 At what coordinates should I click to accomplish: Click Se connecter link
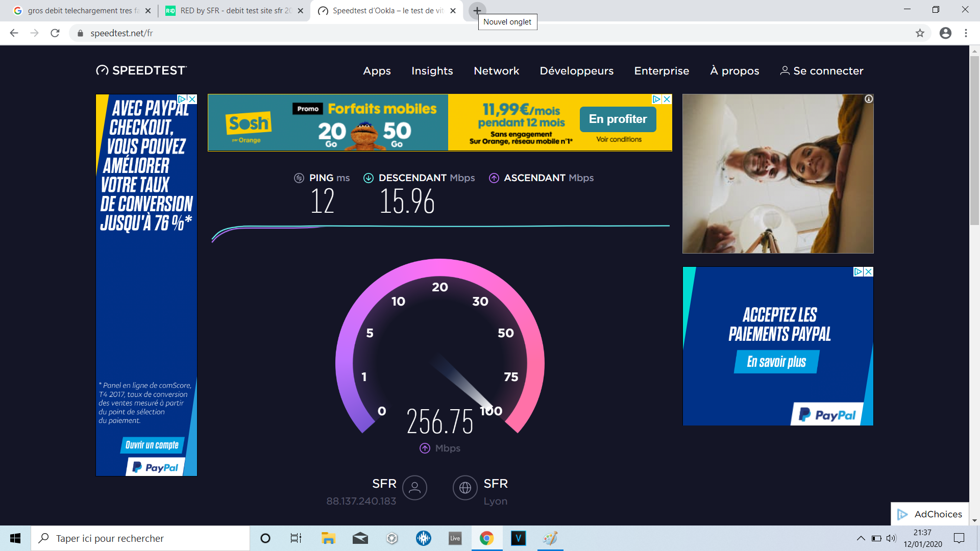821,71
